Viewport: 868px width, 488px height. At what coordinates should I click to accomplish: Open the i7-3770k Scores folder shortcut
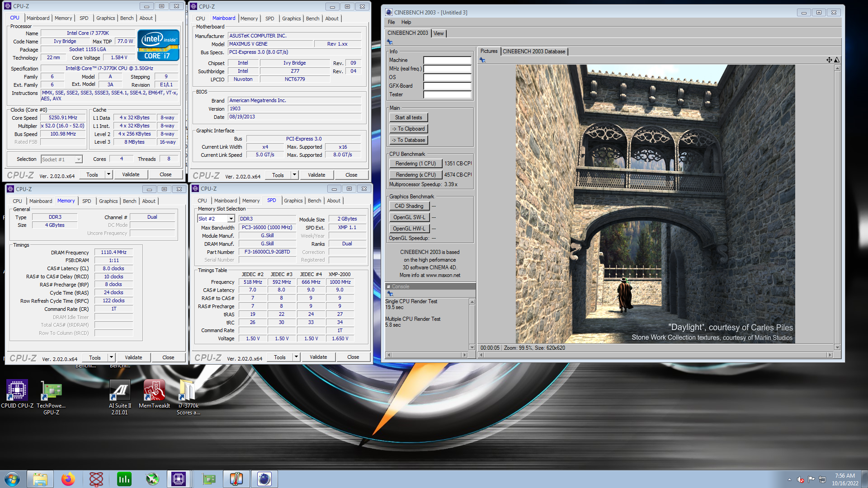click(x=188, y=397)
